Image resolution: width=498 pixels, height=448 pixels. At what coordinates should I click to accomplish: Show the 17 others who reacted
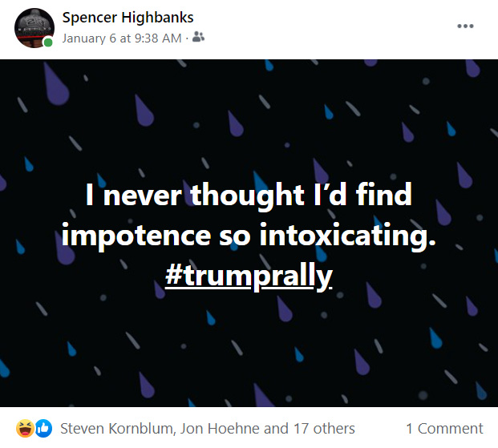[x=324, y=429]
